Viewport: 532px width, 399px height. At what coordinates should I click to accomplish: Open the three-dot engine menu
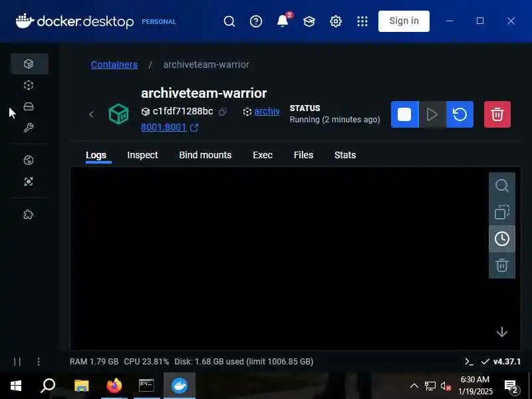point(39,362)
